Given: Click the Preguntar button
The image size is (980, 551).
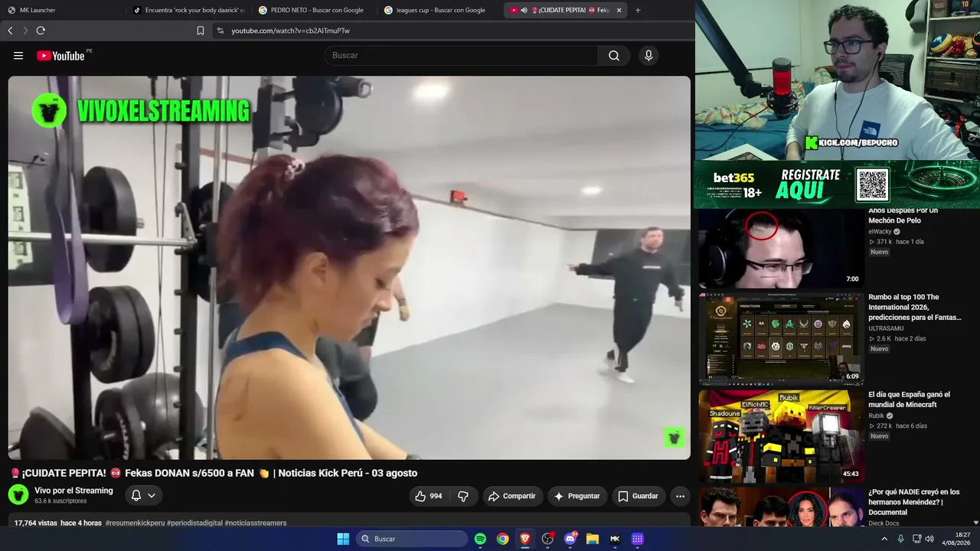Looking at the screenshot, I should 577,496.
